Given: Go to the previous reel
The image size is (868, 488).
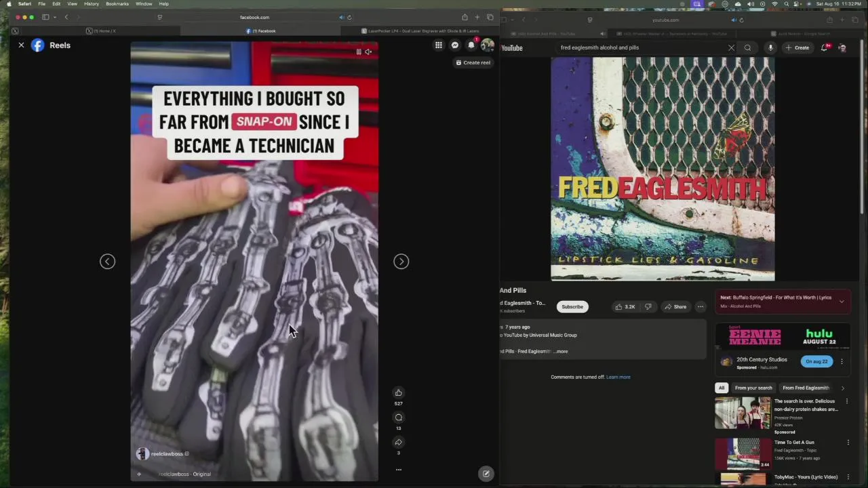Looking at the screenshot, I should click(x=107, y=262).
